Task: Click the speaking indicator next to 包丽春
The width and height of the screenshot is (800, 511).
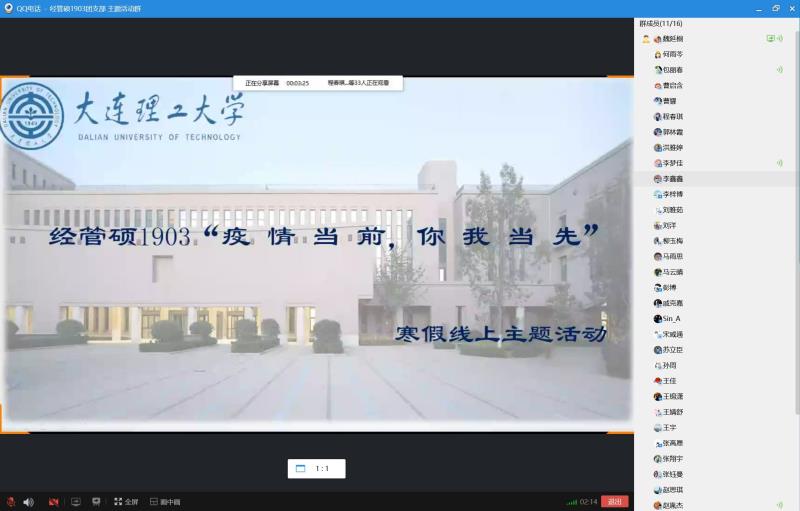Action: click(779, 70)
